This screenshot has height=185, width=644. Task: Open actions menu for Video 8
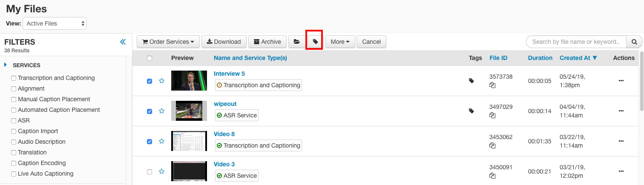(621, 141)
